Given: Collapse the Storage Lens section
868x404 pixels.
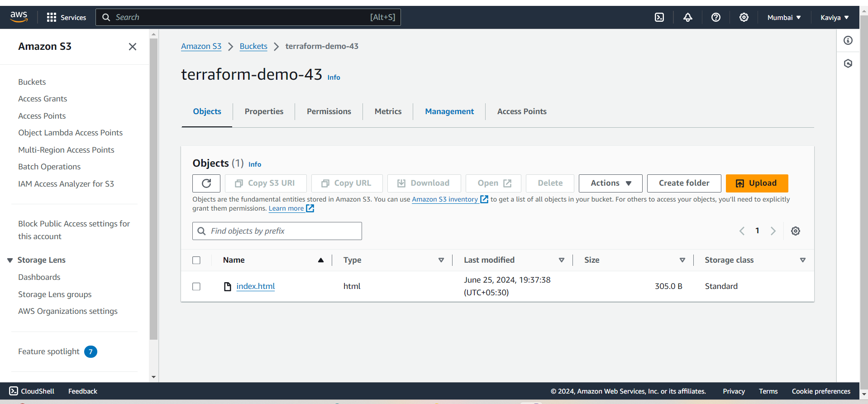Looking at the screenshot, I should [10, 260].
